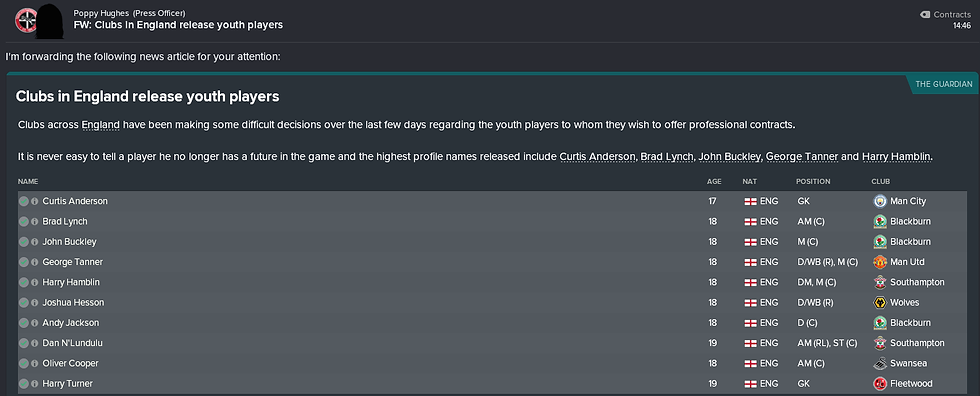Open the underlined England link in article
Image resolution: width=980 pixels, height=396 pixels.
tap(101, 124)
